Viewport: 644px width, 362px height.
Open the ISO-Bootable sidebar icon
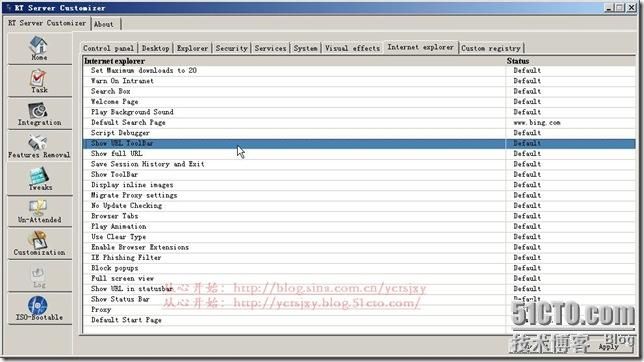(x=39, y=308)
